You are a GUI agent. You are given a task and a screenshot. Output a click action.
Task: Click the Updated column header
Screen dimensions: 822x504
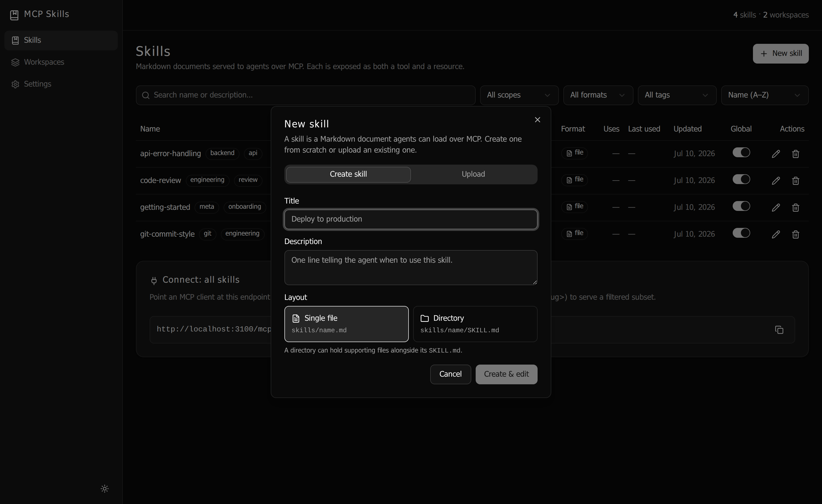(687, 129)
